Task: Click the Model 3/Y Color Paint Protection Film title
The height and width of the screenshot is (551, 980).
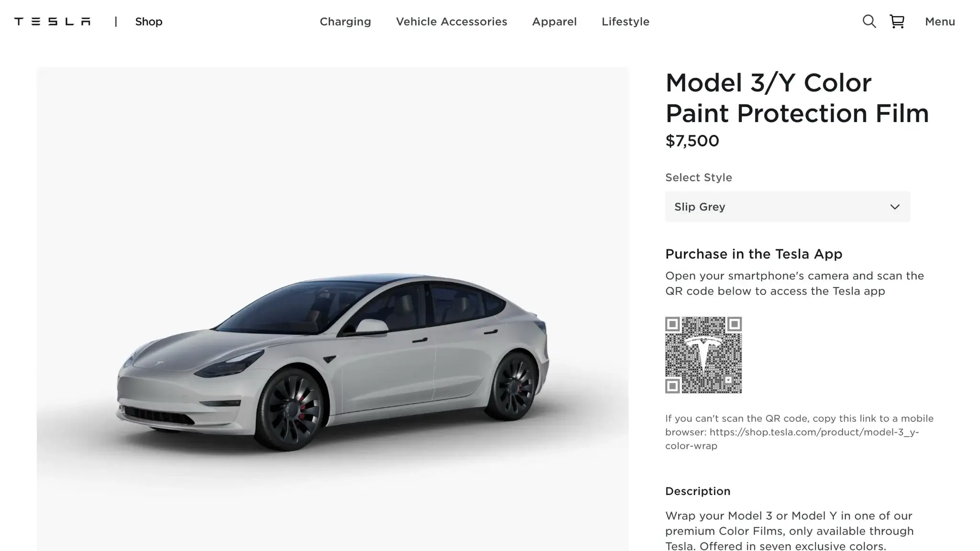Action: point(797,98)
